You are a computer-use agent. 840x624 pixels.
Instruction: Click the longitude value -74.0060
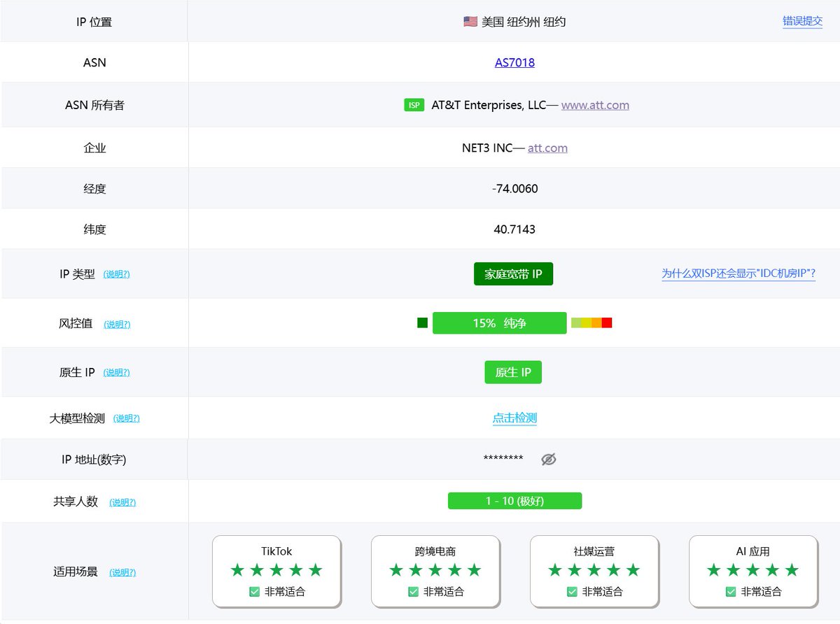pyautogui.click(x=515, y=189)
